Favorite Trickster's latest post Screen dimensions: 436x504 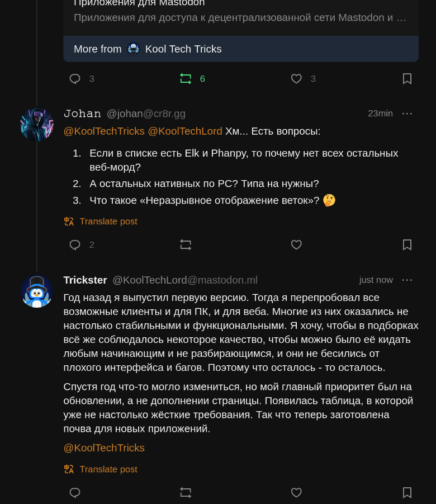coord(296,493)
